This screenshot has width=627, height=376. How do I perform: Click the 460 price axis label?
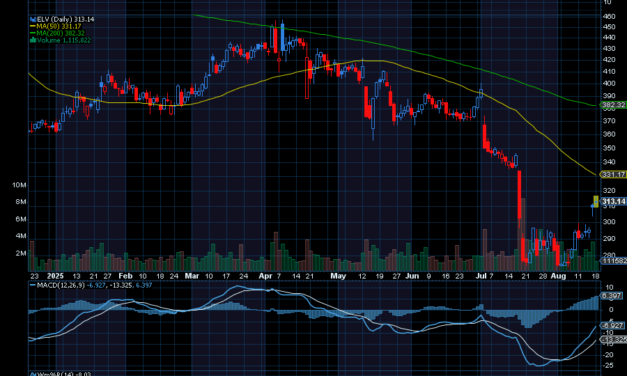tap(609, 16)
